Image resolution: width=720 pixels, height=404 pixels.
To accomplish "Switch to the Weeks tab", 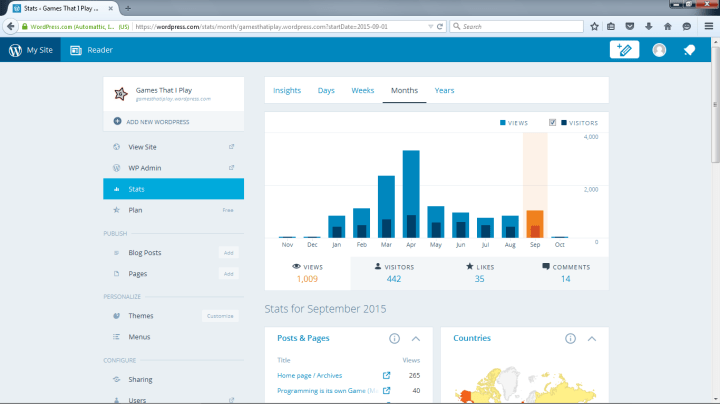I will pos(363,90).
